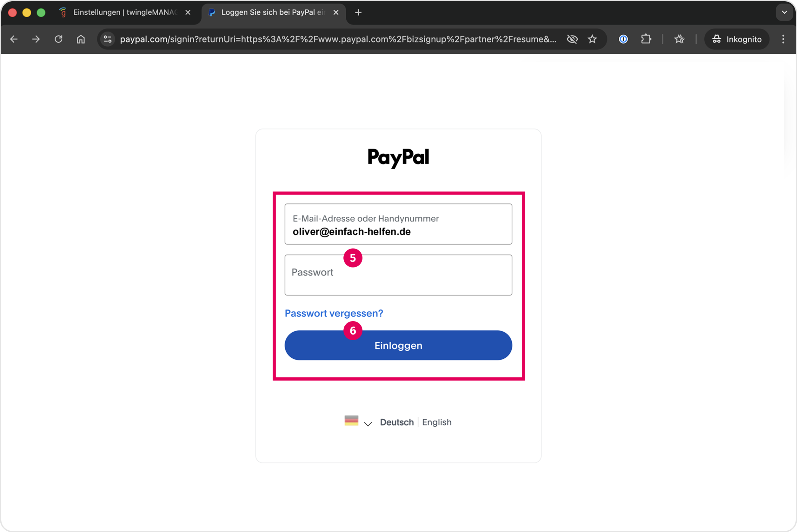Bookmark this page with the star icon

[x=592, y=39]
